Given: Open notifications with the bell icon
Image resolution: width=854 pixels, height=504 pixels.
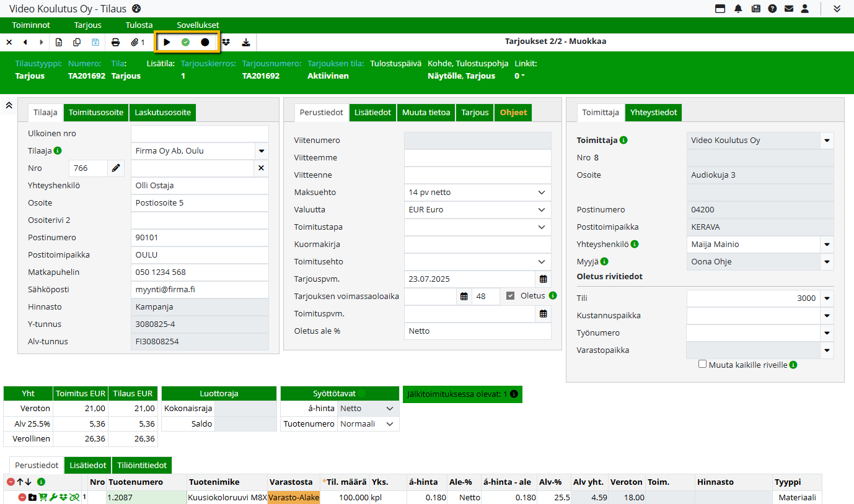Looking at the screenshot, I should (x=738, y=9).
